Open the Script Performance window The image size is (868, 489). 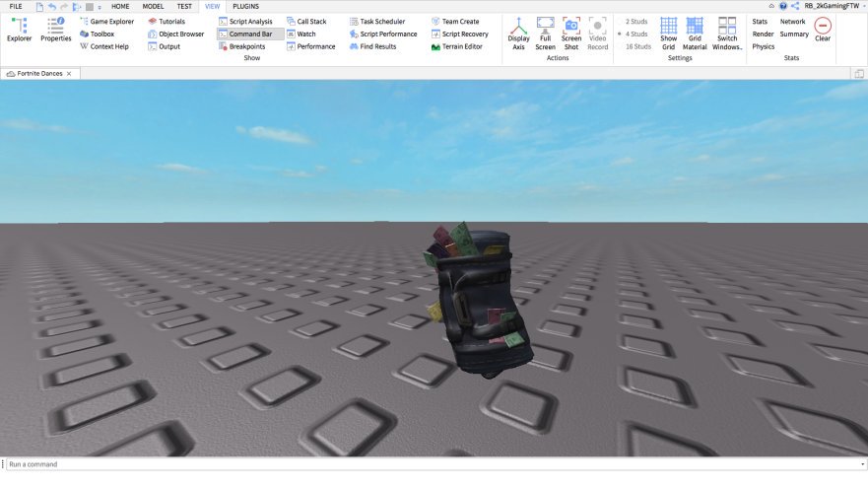pos(383,34)
